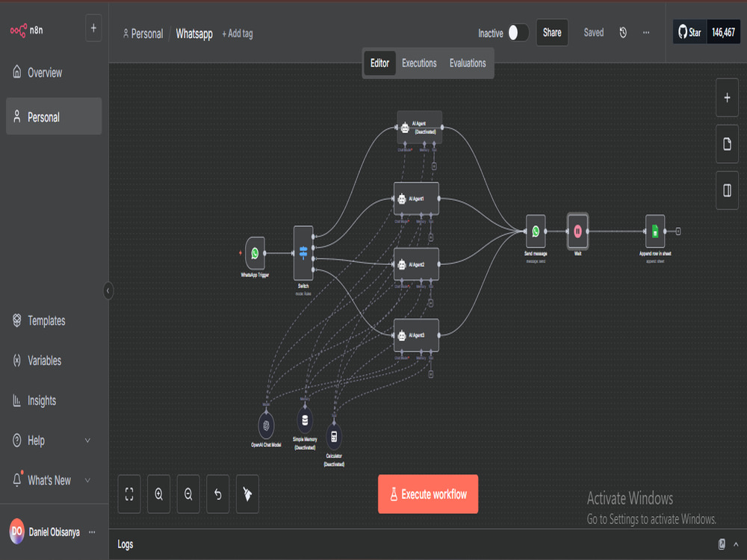Select the Simple Memory node
747x560 pixels.
pyautogui.click(x=305, y=420)
